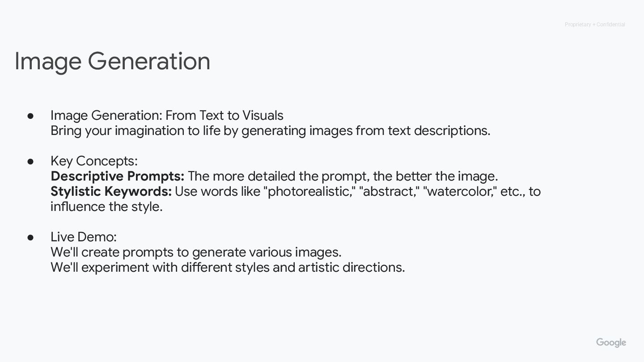Screen dimensions: 644x362
Task: Select the 'Image Generation: From Text to Visuals' line
Action: click(167, 115)
